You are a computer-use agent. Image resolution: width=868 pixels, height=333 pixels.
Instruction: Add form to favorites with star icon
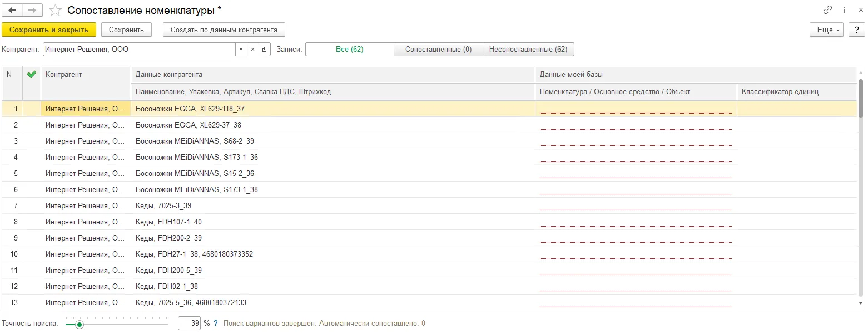54,10
